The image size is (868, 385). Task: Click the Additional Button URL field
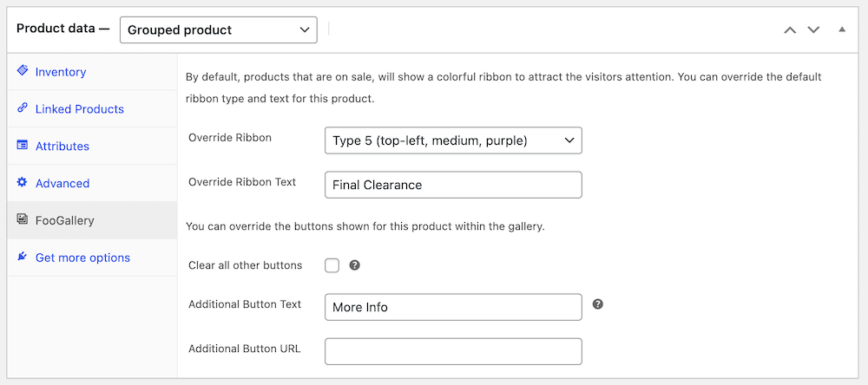click(x=453, y=351)
